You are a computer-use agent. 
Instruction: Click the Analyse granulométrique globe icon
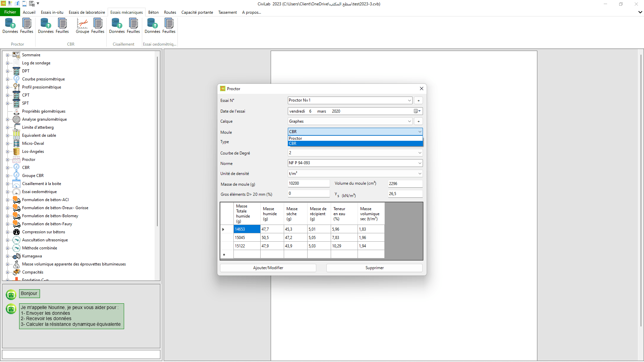(x=16, y=119)
